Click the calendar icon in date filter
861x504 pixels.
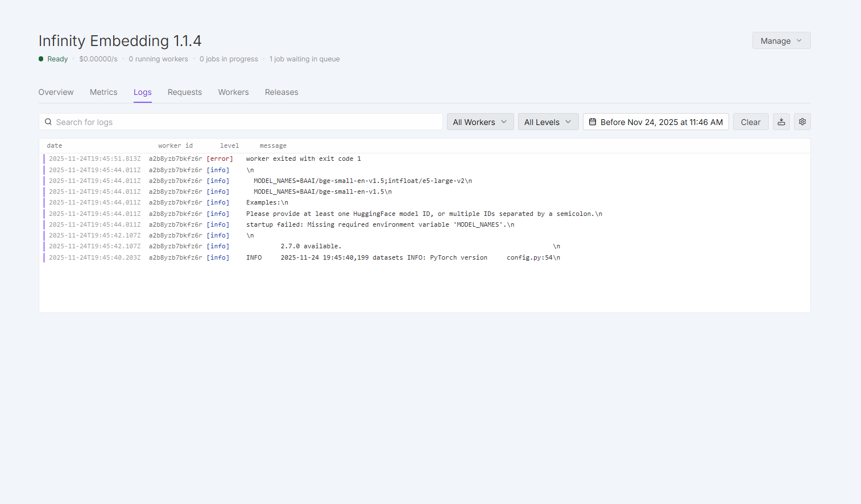(x=593, y=122)
